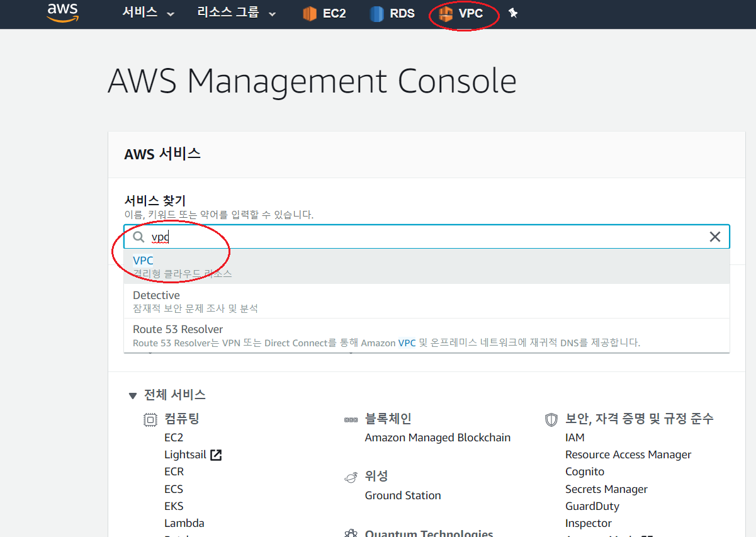Click the AWS Management Console title
The width and height of the screenshot is (756, 537).
312,81
